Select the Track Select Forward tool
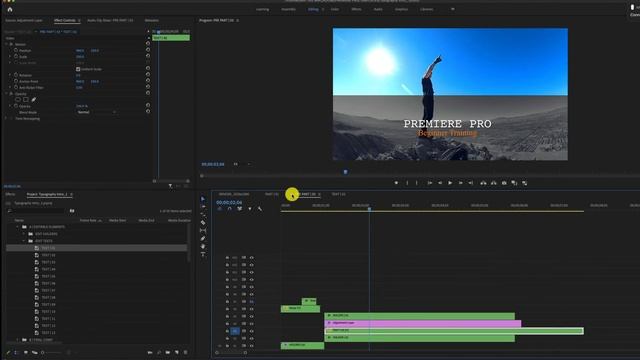 click(203, 207)
